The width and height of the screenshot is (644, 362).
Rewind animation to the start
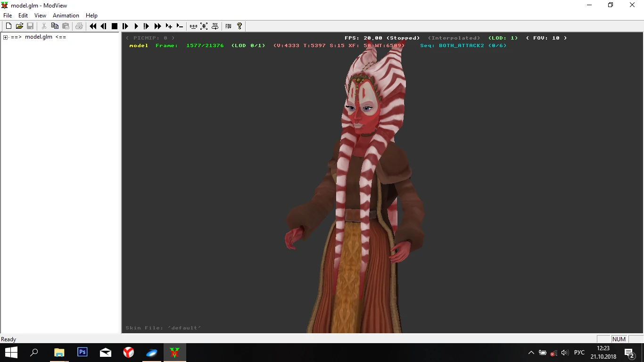pyautogui.click(x=93, y=26)
